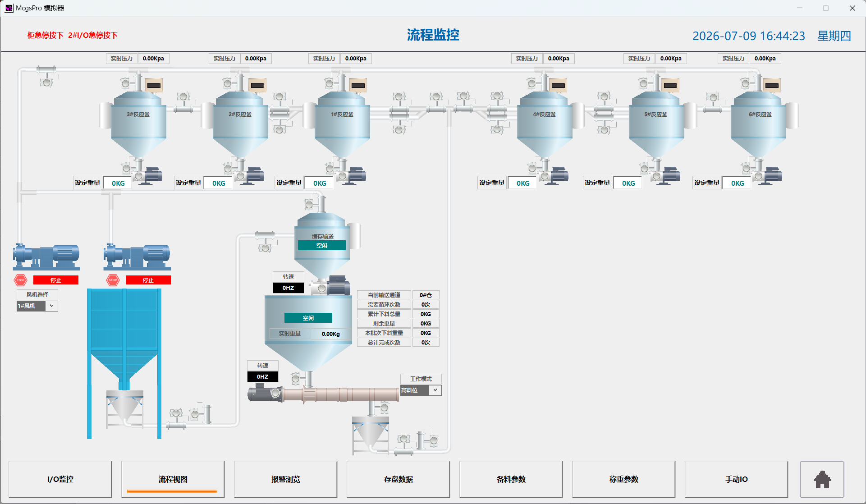
Task: Open the 称重参数 page
Action: click(x=624, y=479)
